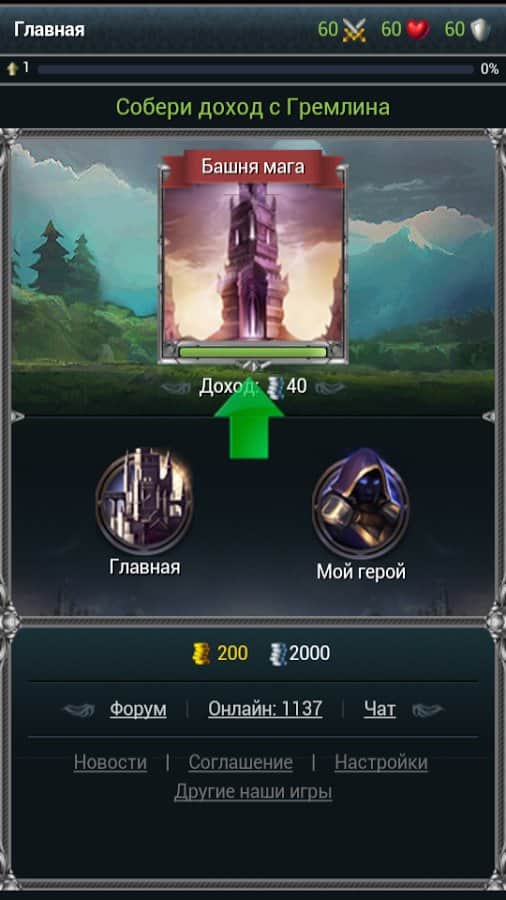
Task: Open the Другие наши игры link
Action: tap(253, 793)
